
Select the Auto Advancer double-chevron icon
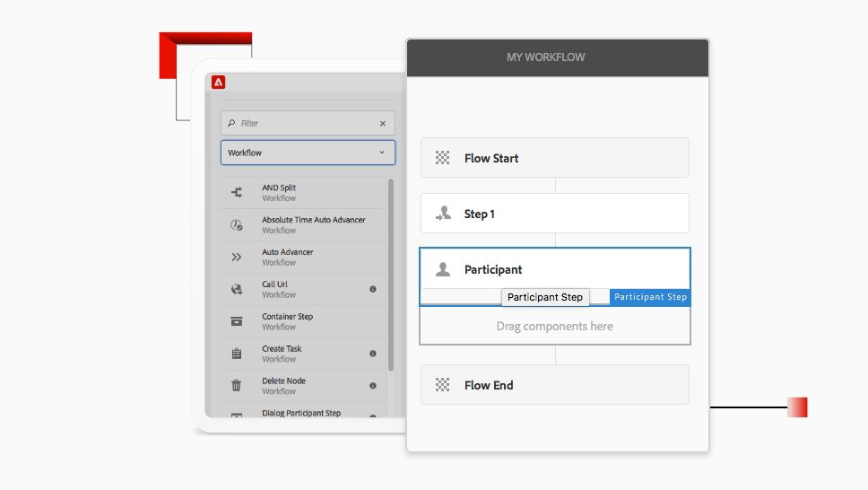237,257
